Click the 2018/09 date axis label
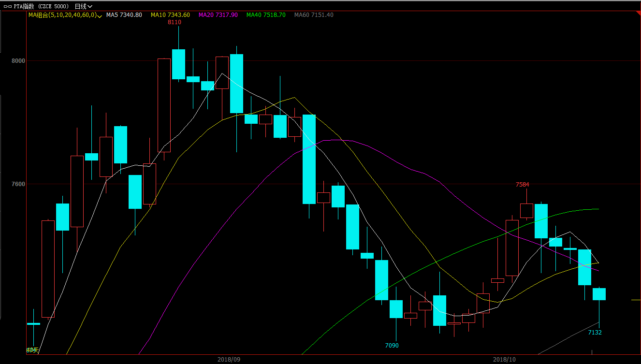 coord(229,360)
